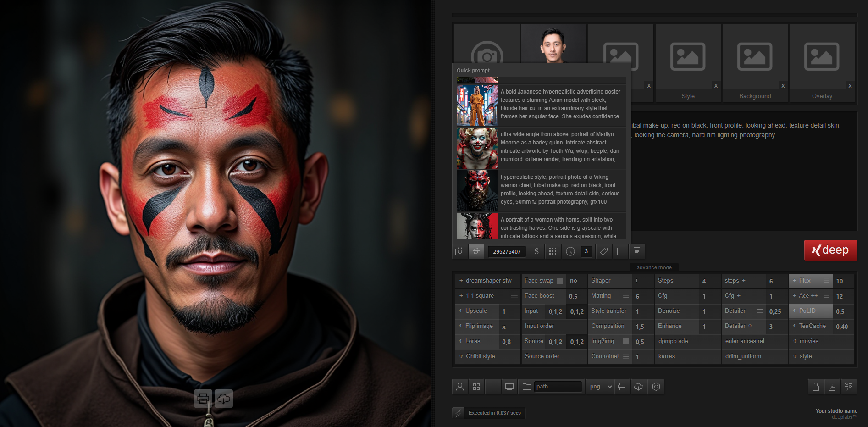
Task: Toggle the Flux model button
Action: pyautogui.click(x=811, y=281)
